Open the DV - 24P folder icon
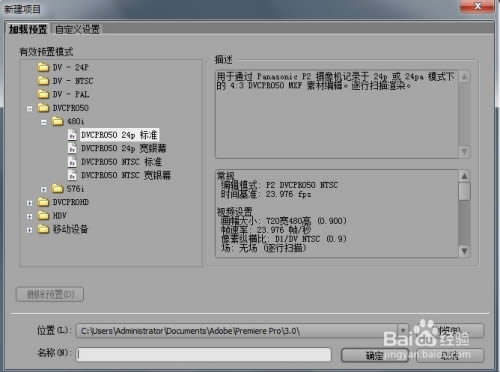 pos(43,68)
